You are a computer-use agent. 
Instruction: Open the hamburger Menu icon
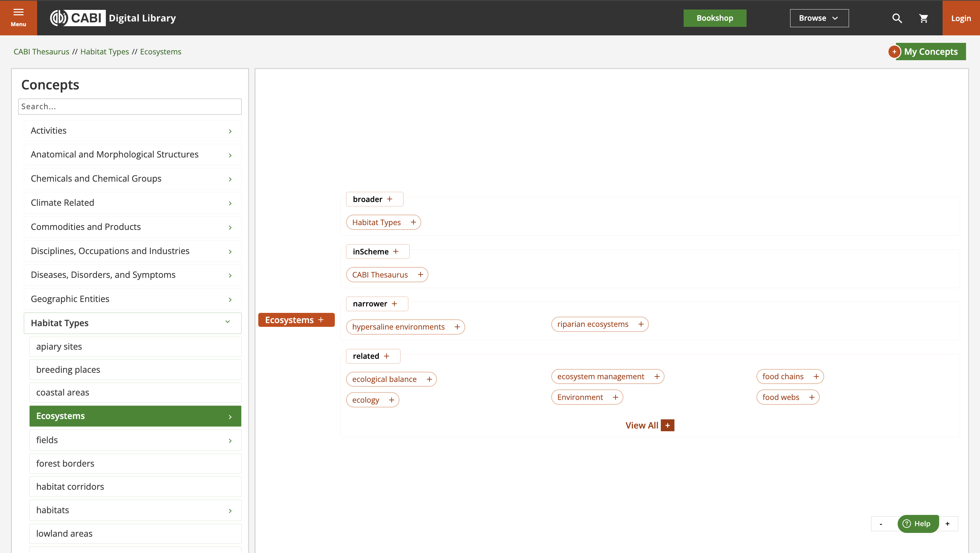pyautogui.click(x=18, y=17)
